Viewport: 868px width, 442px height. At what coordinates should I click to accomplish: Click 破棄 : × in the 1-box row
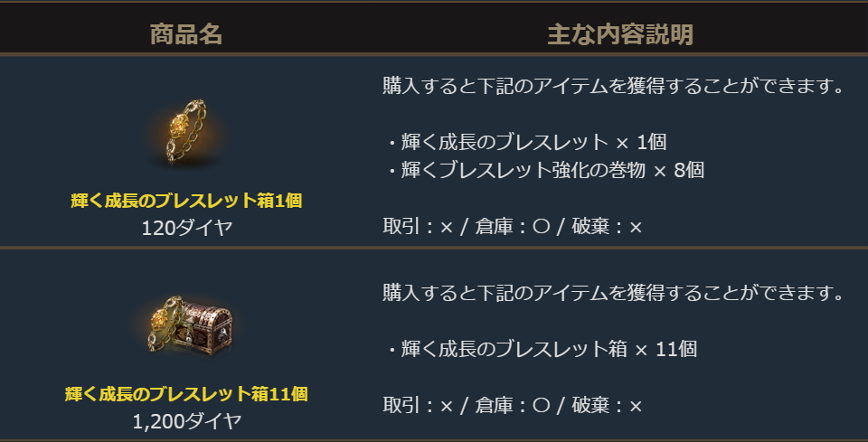(x=607, y=227)
